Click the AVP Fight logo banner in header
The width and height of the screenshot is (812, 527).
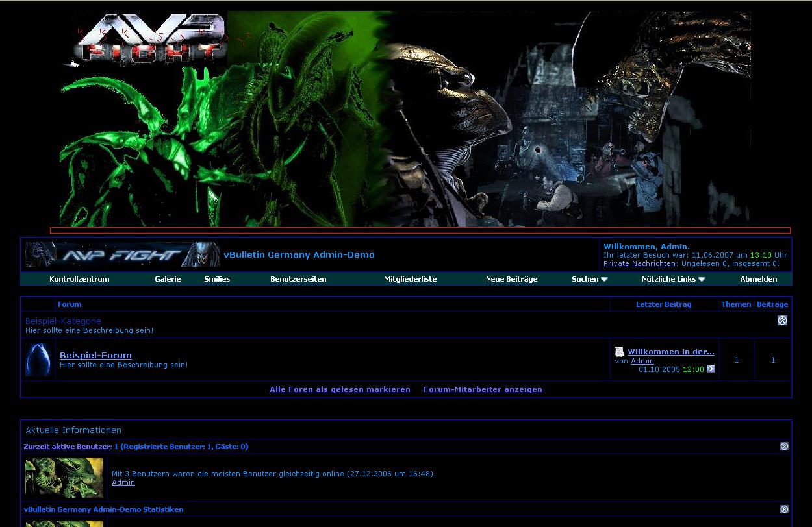coord(123,254)
